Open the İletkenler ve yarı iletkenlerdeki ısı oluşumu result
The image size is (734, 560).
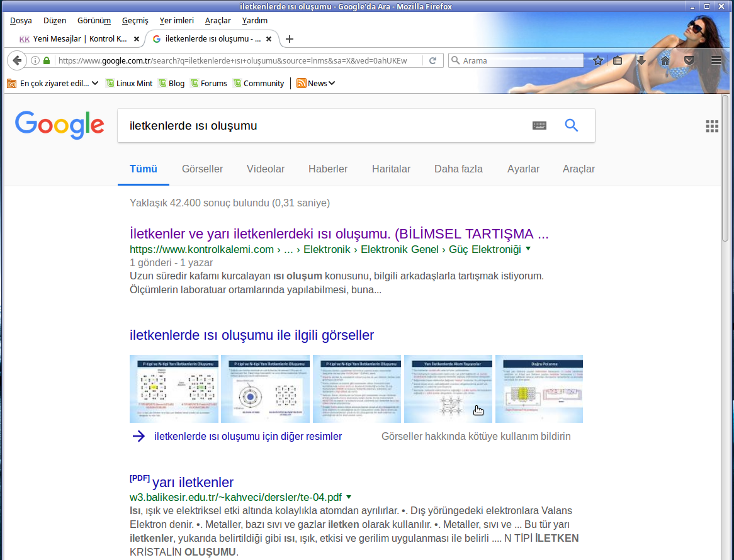click(x=339, y=233)
